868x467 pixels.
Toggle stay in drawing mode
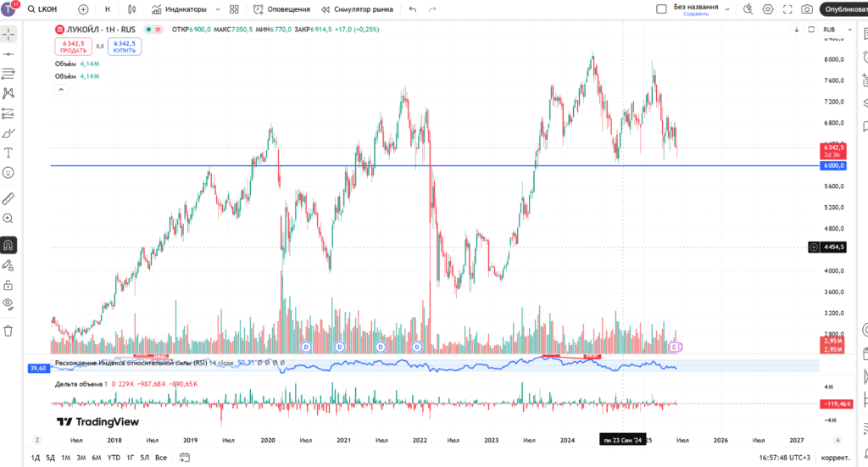click(8, 265)
